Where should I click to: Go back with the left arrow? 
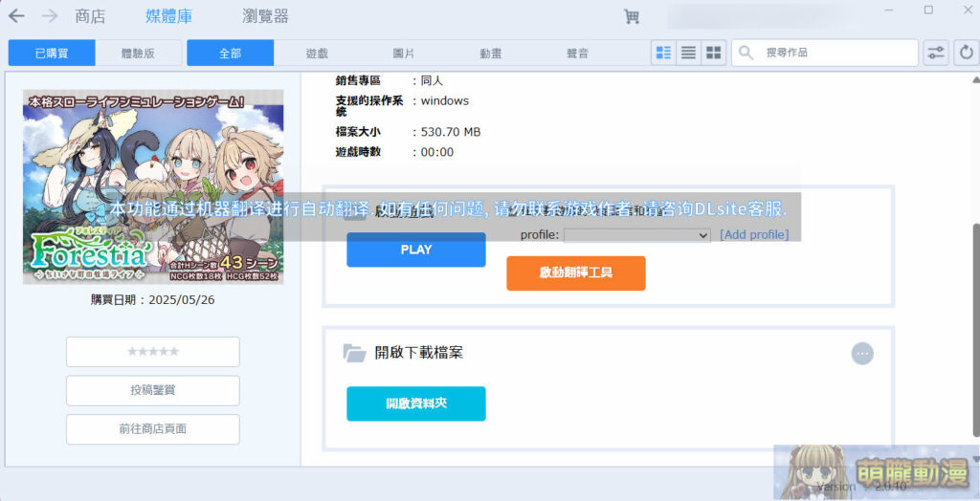[17, 16]
